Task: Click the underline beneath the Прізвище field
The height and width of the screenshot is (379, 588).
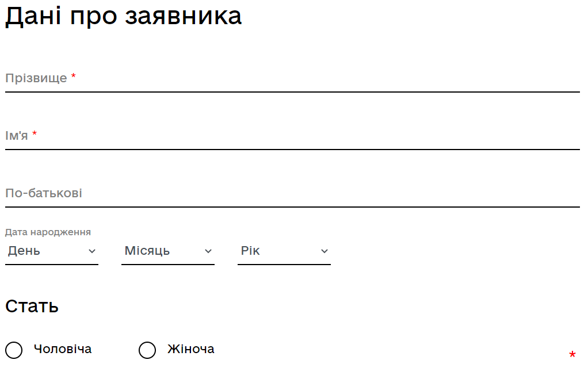Action: pos(292,91)
